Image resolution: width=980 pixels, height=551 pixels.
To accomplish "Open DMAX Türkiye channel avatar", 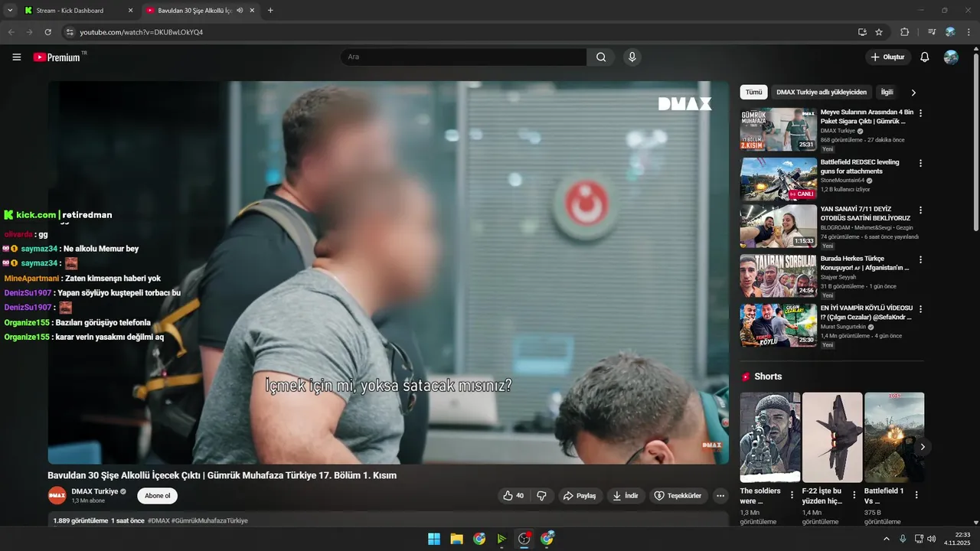I will [x=57, y=495].
